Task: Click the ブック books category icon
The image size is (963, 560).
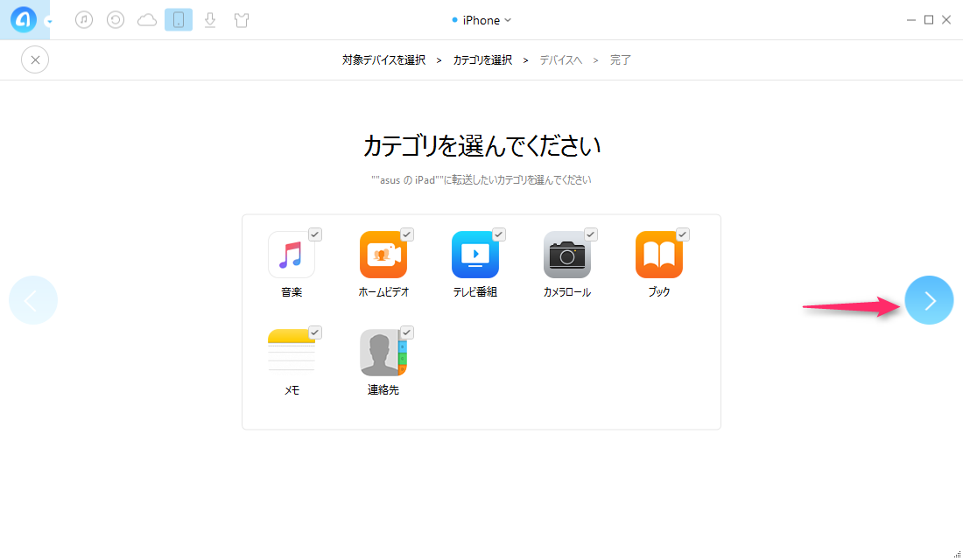Action: tap(659, 255)
